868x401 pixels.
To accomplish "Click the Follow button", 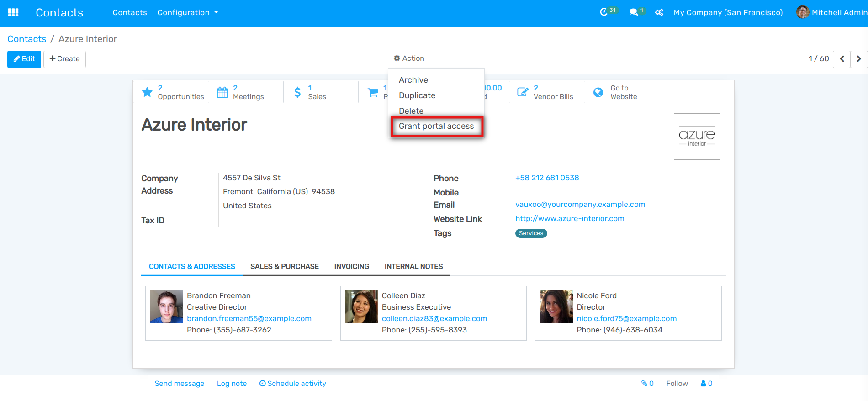I will pos(677,384).
